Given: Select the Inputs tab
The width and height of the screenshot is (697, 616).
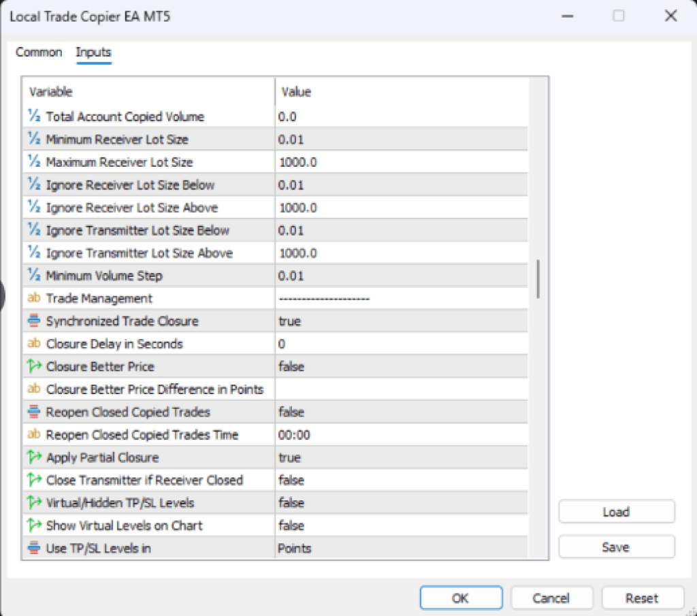Looking at the screenshot, I should pyautogui.click(x=93, y=52).
